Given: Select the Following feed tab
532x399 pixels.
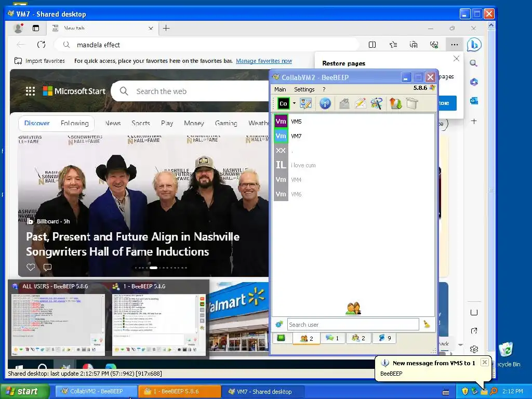Looking at the screenshot, I should (75, 123).
